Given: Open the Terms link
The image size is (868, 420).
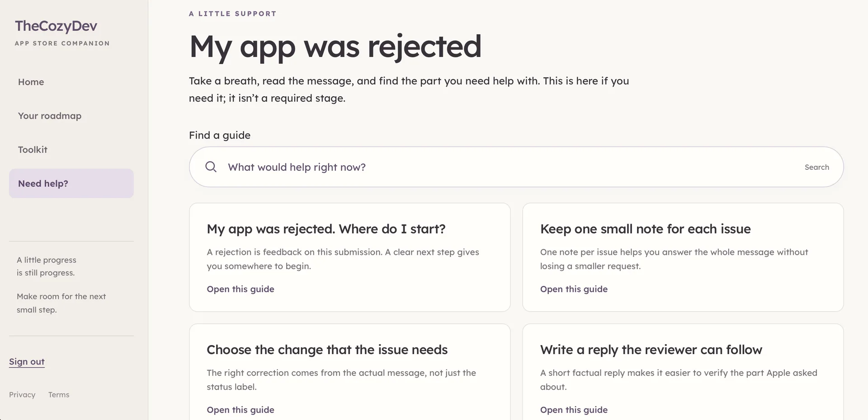Looking at the screenshot, I should pyautogui.click(x=59, y=395).
